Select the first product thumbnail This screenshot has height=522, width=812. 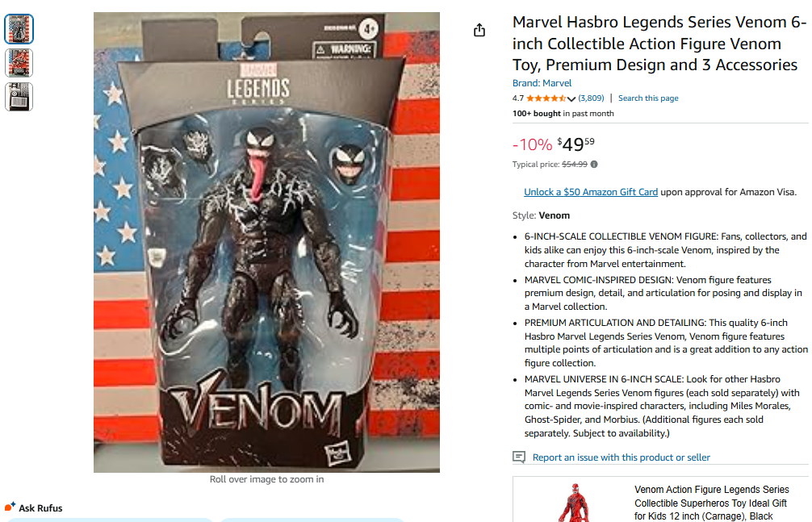tap(19, 29)
